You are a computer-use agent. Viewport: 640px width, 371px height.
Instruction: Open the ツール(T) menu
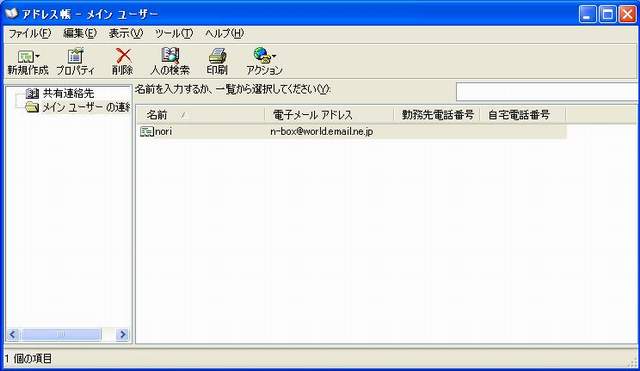tap(174, 33)
